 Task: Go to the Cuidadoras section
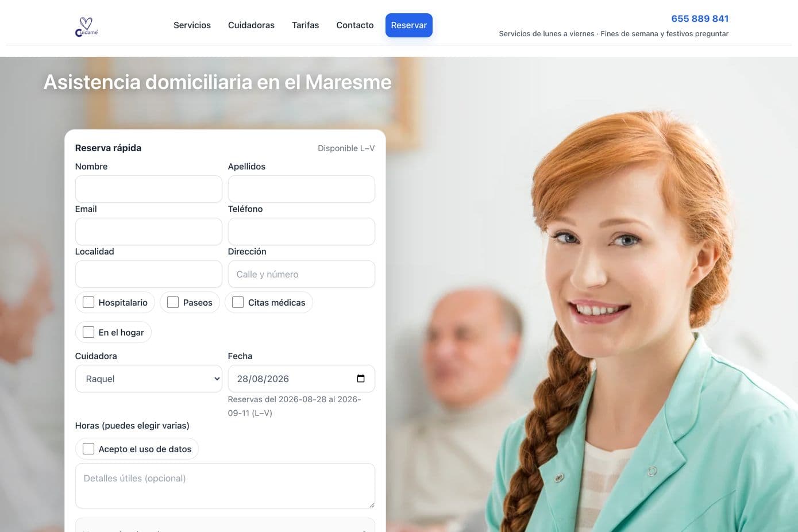[251, 25]
